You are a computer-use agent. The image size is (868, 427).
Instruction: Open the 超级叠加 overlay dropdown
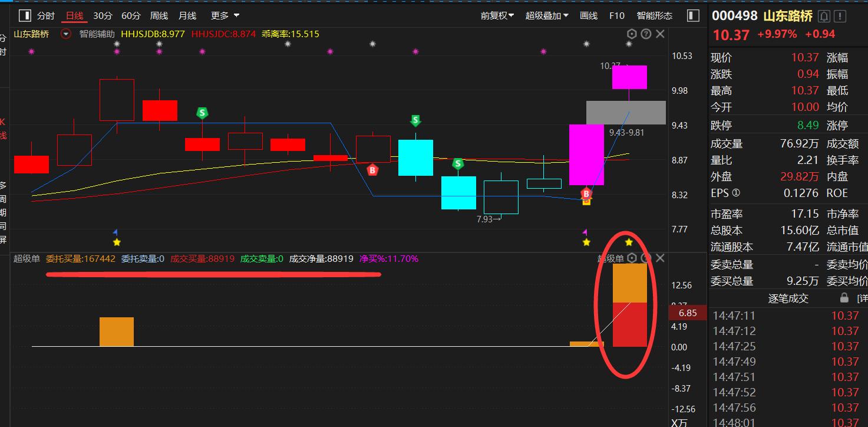(x=547, y=16)
